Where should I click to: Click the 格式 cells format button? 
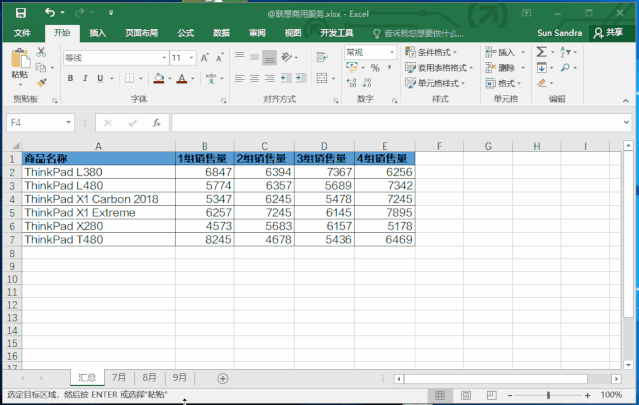click(x=504, y=83)
